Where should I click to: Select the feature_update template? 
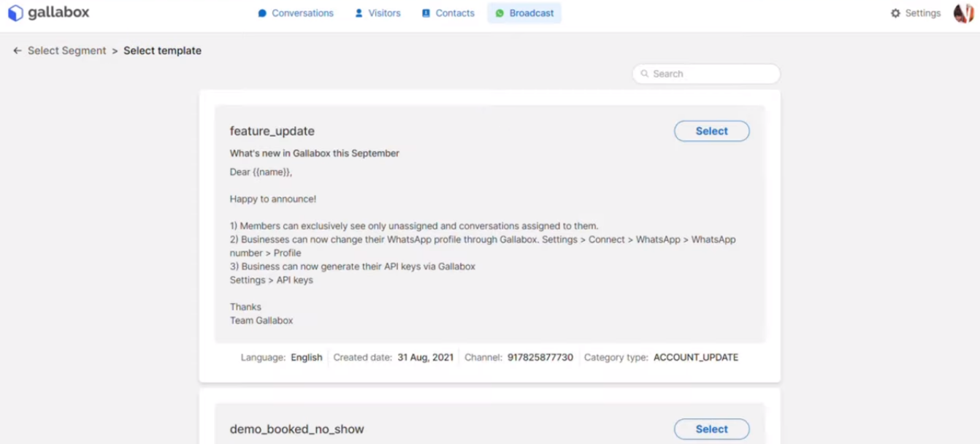(x=711, y=131)
